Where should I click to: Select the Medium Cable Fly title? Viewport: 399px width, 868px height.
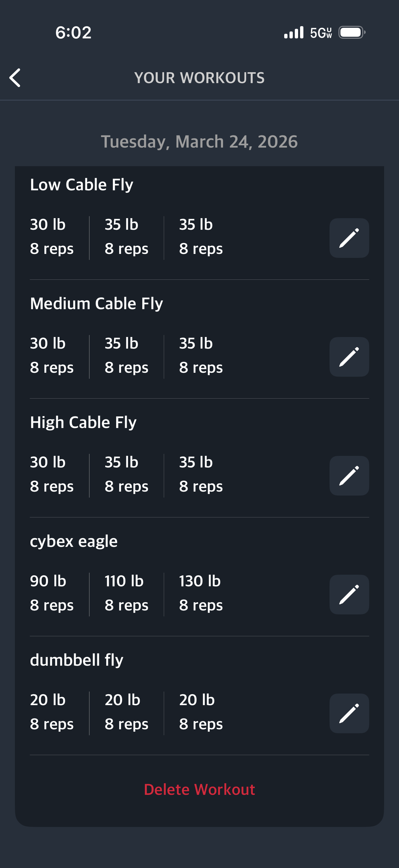pos(96,303)
